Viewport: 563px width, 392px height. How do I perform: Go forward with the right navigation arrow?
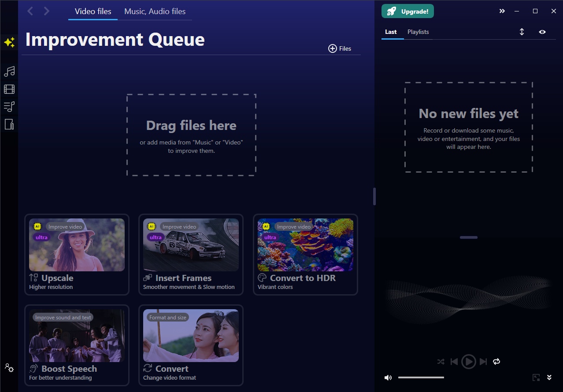[47, 11]
